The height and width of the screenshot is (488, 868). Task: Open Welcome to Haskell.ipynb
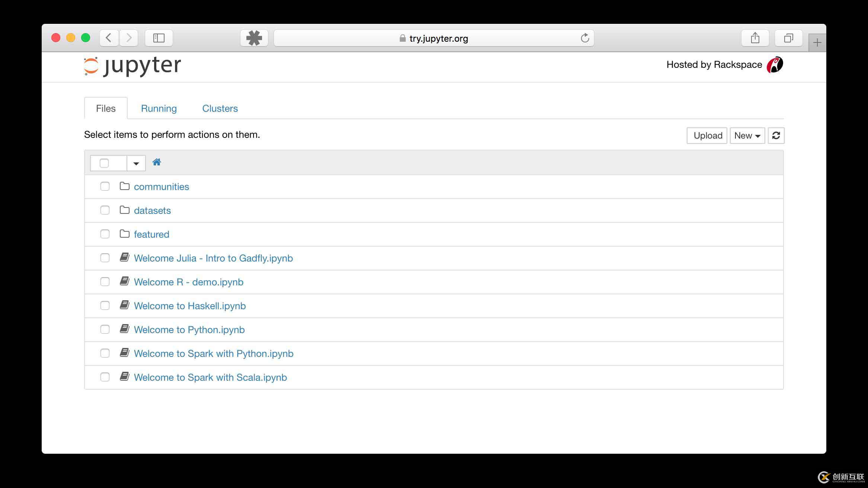coord(190,306)
